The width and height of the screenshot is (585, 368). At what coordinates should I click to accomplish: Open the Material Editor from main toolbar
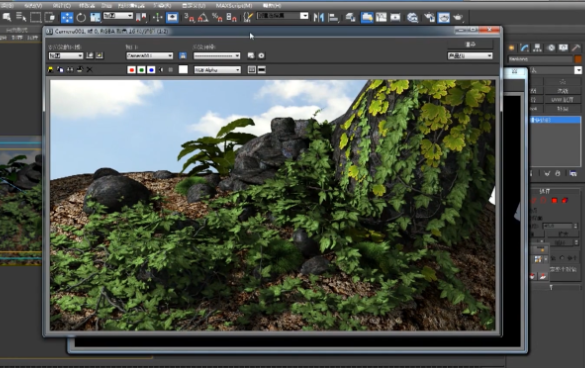coord(412,17)
